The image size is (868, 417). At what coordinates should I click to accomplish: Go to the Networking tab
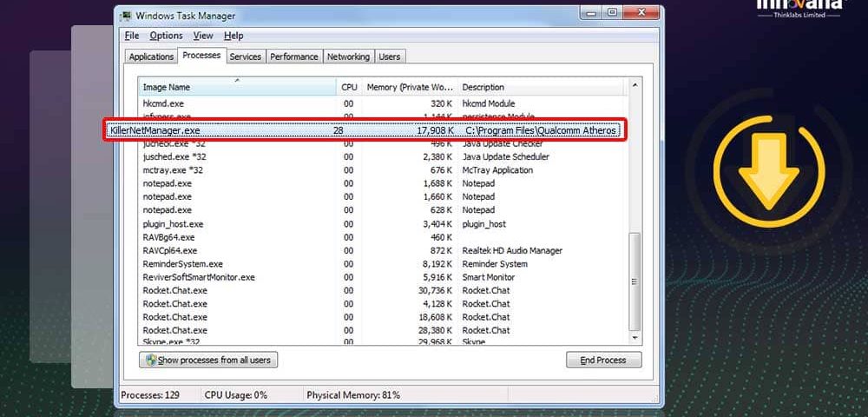click(348, 56)
